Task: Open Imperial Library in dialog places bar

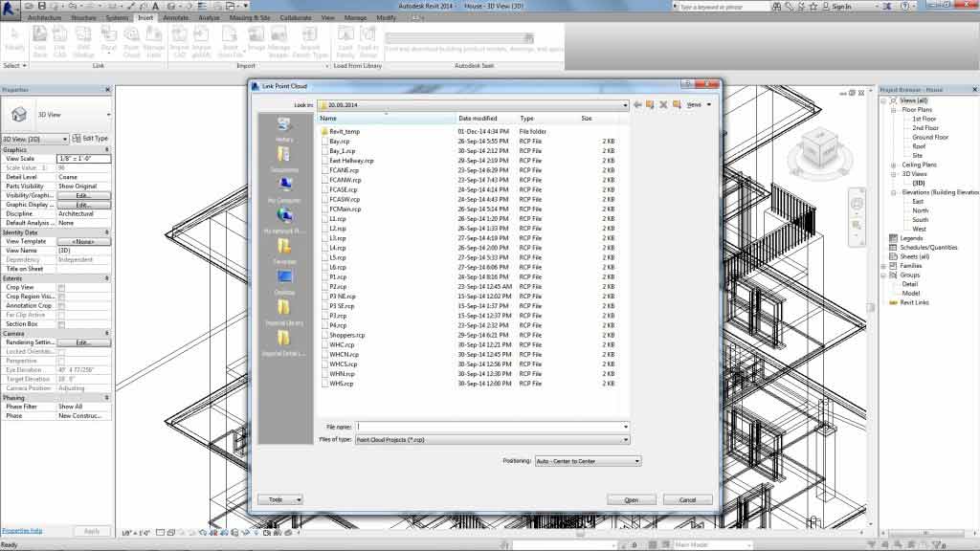Action: pyautogui.click(x=284, y=313)
